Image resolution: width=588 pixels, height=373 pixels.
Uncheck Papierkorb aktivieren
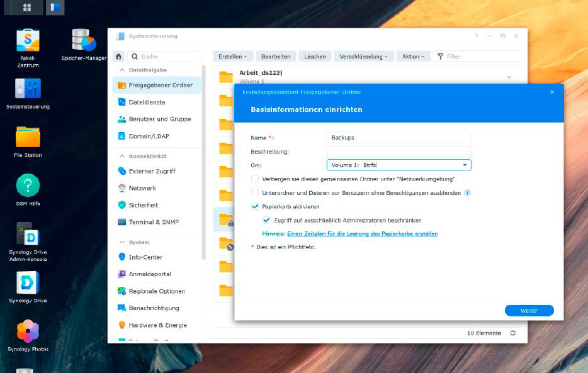point(255,206)
